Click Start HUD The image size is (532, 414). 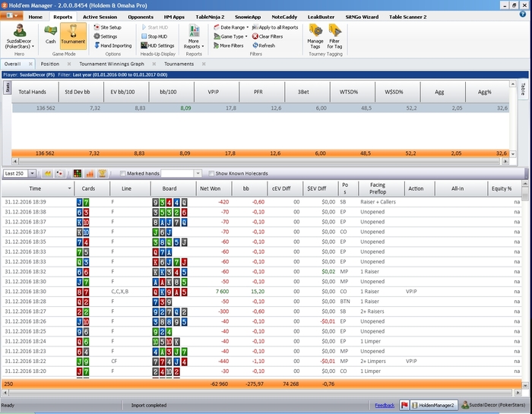pyautogui.click(x=155, y=27)
